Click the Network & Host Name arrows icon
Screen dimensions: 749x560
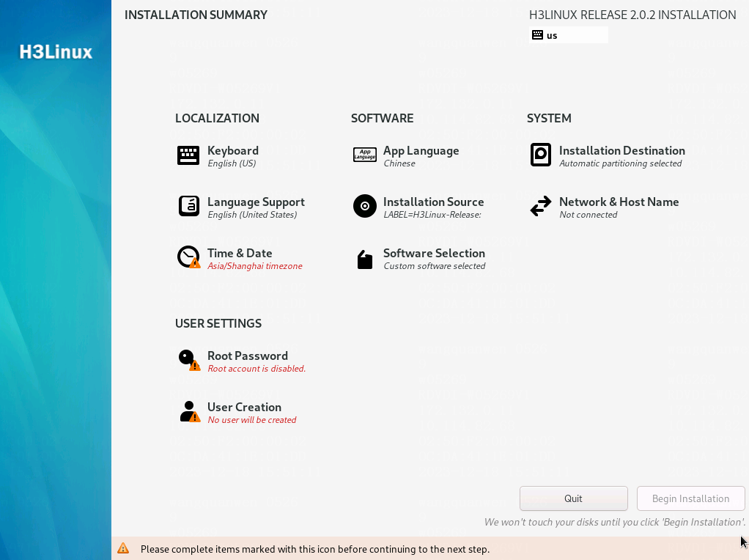click(541, 207)
